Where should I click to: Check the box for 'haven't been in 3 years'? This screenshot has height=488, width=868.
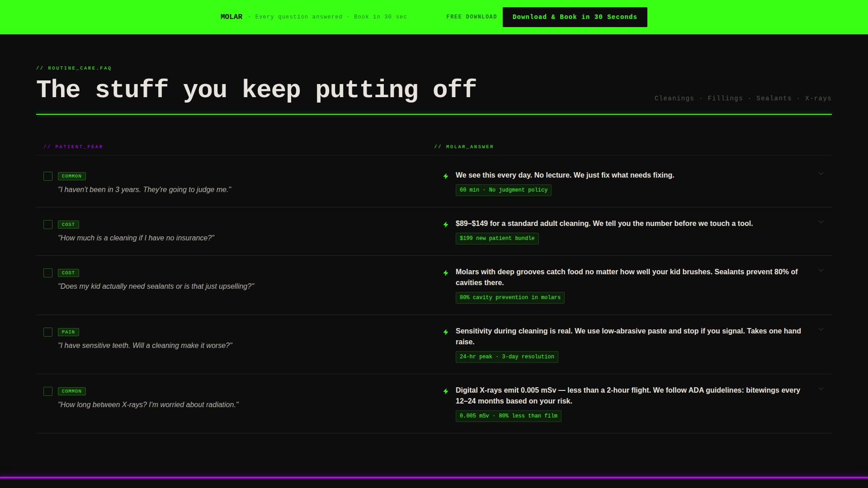pos(48,176)
